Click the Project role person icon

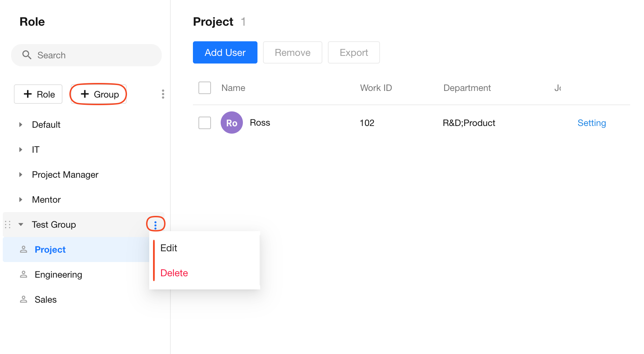click(24, 250)
